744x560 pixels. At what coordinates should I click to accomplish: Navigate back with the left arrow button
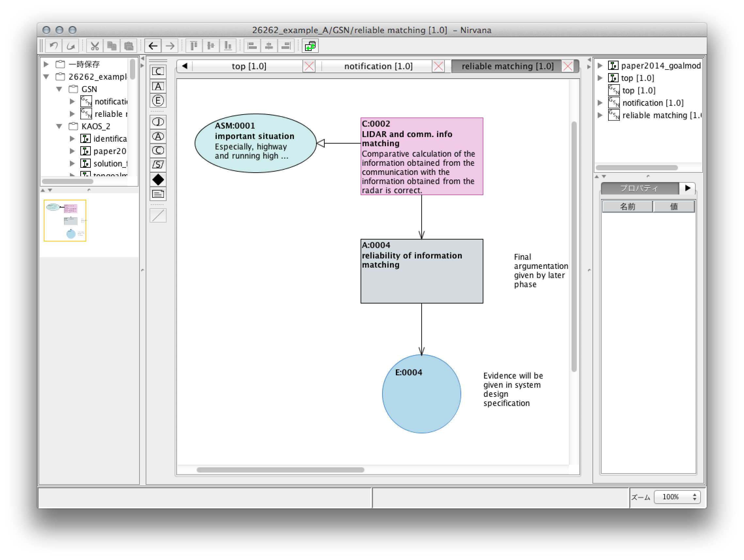(x=153, y=46)
